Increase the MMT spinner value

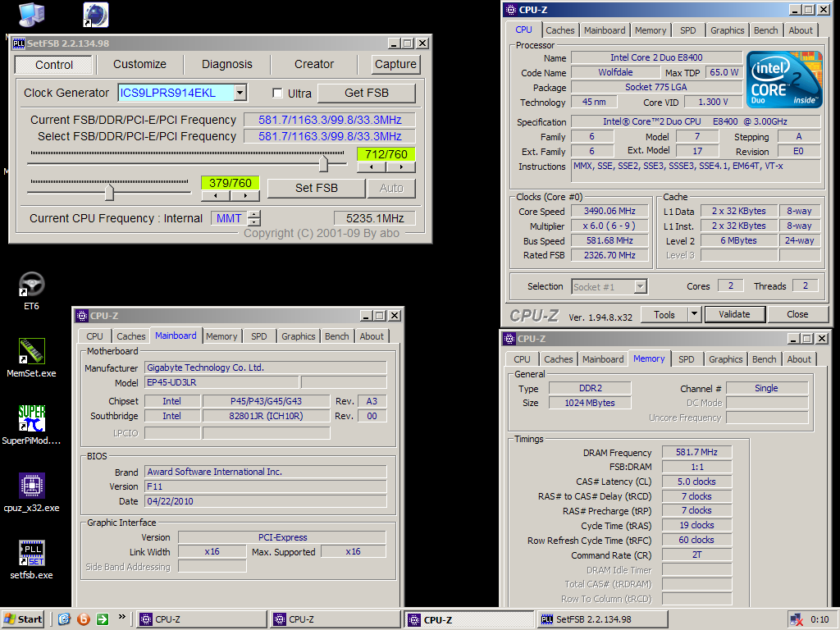point(254,214)
